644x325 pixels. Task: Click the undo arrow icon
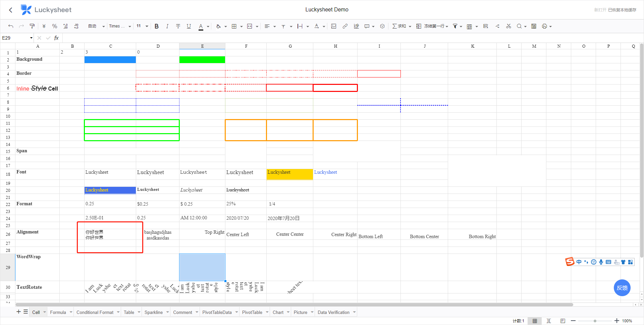click(11, 26)
